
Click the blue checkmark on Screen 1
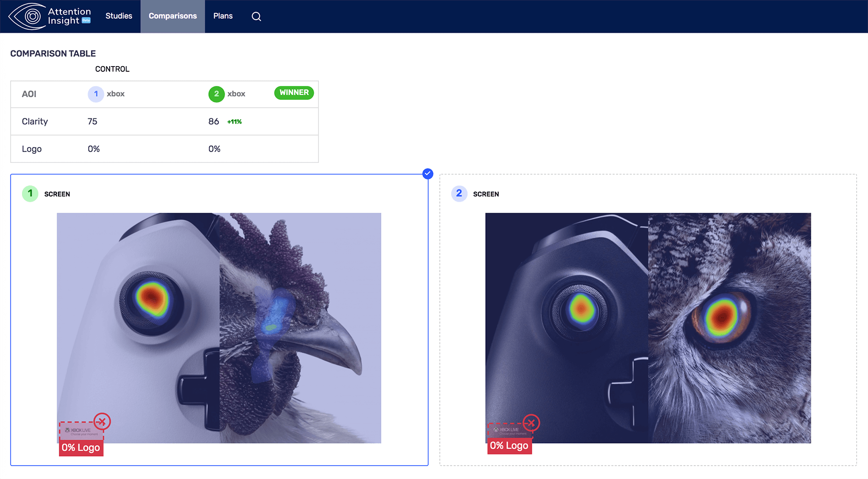click(428, 174)
